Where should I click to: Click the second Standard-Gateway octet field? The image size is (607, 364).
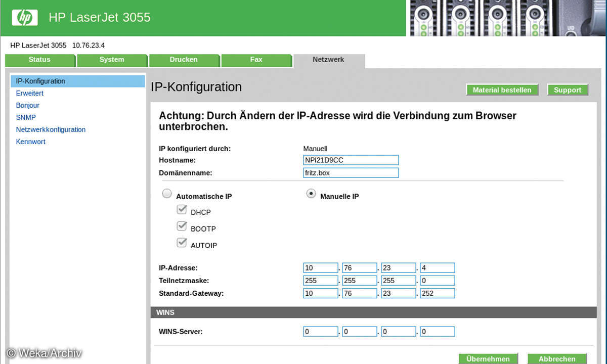tap(360, 293)
